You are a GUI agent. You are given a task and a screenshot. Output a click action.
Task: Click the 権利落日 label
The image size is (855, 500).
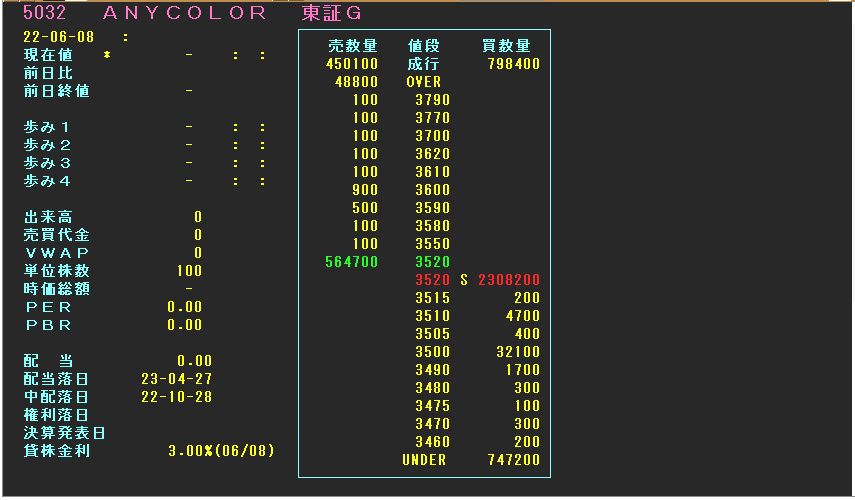(x=56, y=415)
